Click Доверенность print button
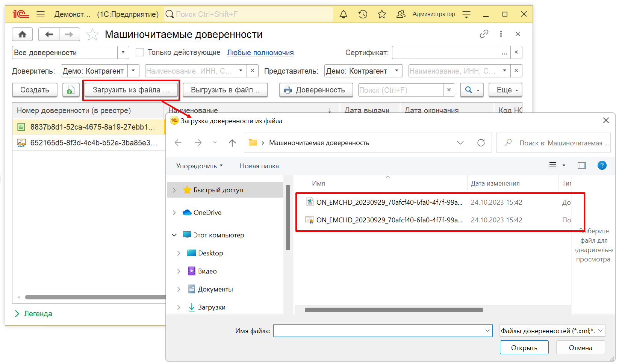The height and width of the screenshot is (364, 619). click(316, 90)
